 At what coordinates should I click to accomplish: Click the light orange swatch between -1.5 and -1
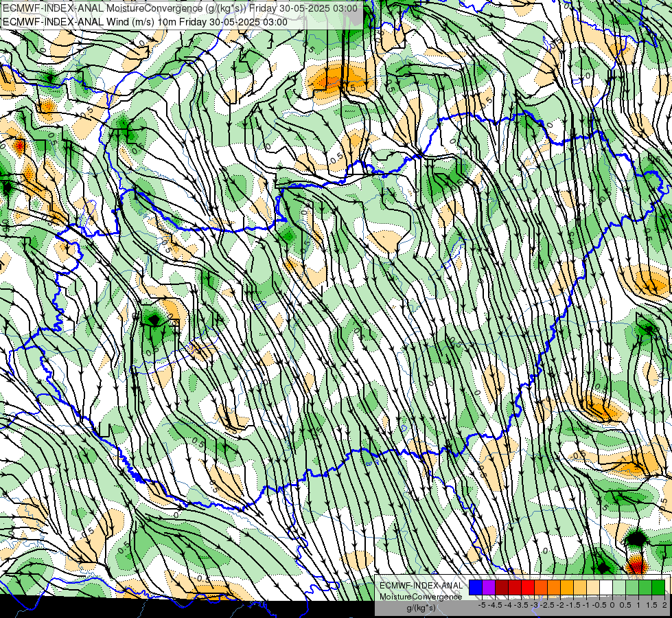pos(580,587)
